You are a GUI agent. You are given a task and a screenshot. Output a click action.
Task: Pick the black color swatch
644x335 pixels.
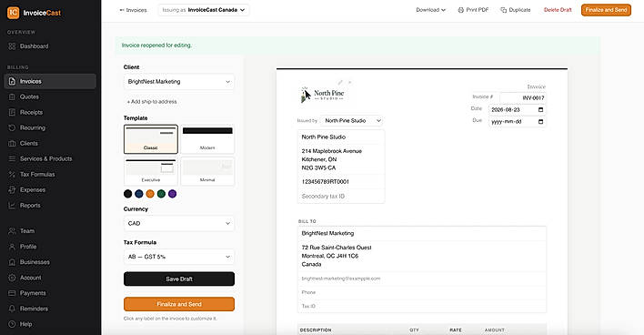tap(127, 194)
